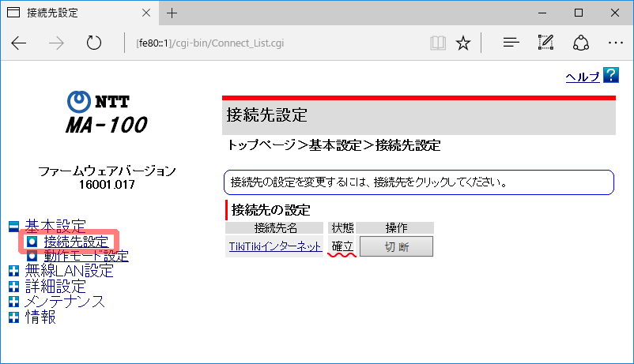
Task: Click the Refresh page icon
Action: coord(94,43)
